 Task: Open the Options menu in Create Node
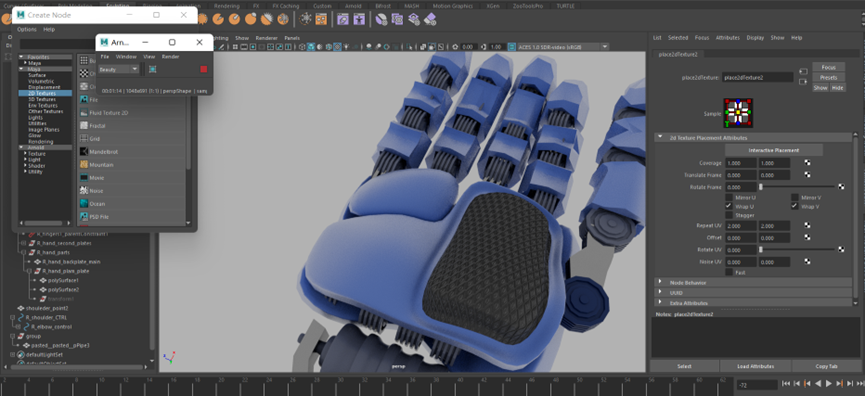[26, 29]
